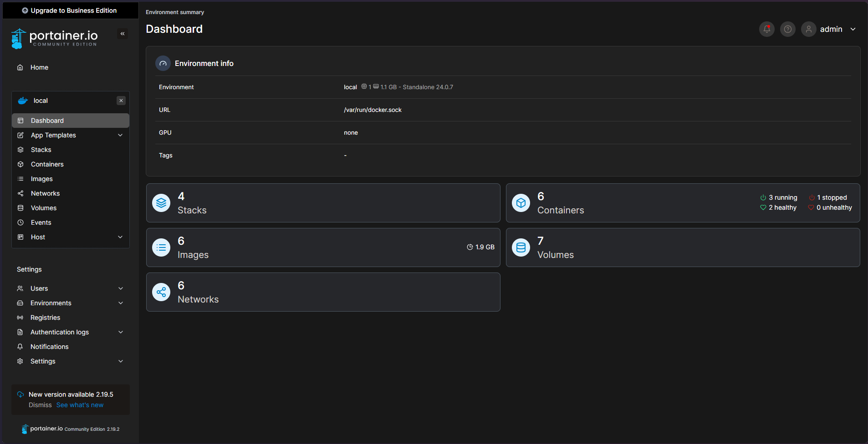The width and height of the screenshot is (868, 444).
Task: Open the Events sidebar icon
Action: click(20, 222)
